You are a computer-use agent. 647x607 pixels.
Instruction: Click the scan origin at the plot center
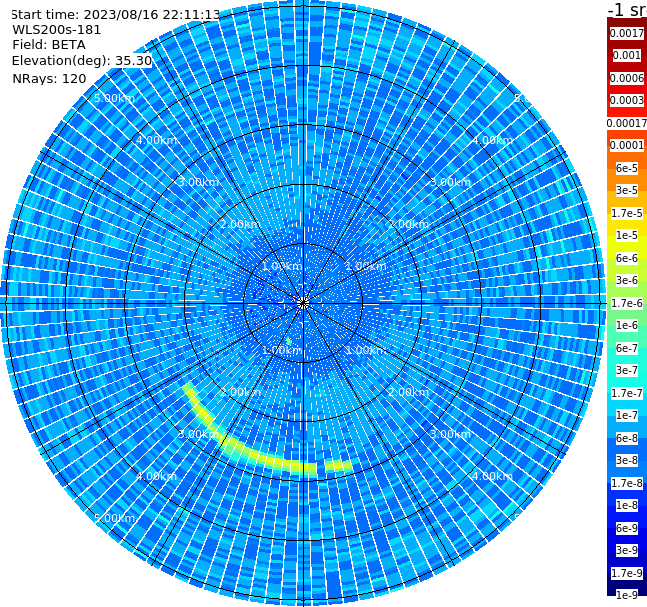pyautogui.click(x=303, y=303)
